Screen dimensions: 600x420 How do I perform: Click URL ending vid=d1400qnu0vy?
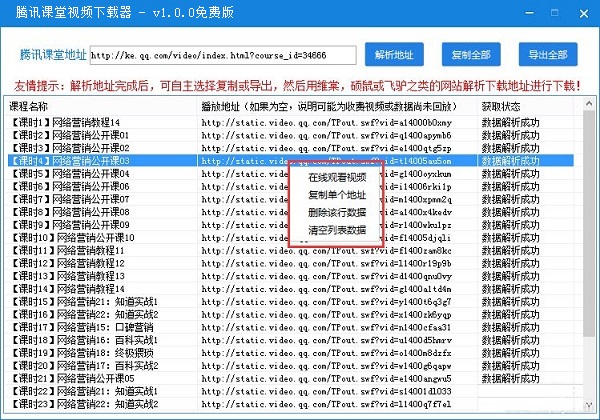[326, 277]
